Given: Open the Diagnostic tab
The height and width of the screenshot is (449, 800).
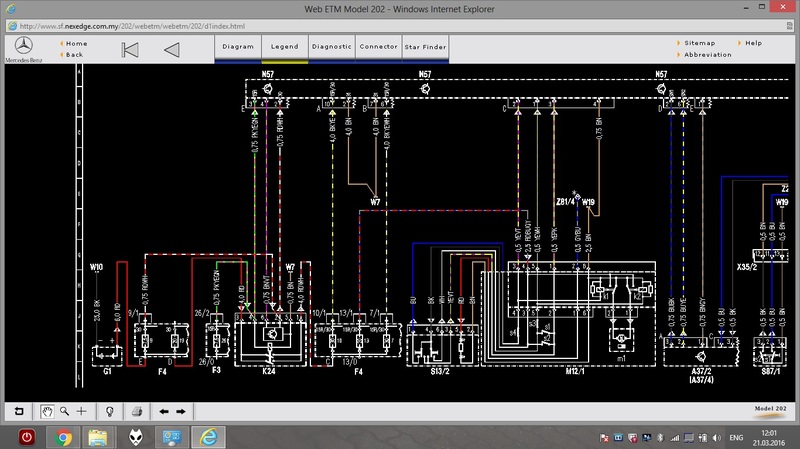Looking at the screenshot, I should pyautogui.click(x=331, y=47).
